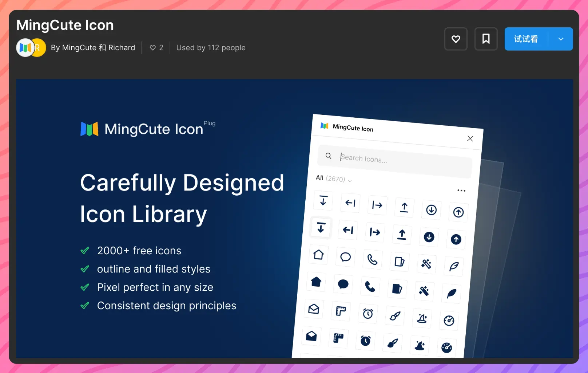Screen dimensions: 588x373
Task: Expand the dropdown arrow beside 试试看
Action: [561, 39]
